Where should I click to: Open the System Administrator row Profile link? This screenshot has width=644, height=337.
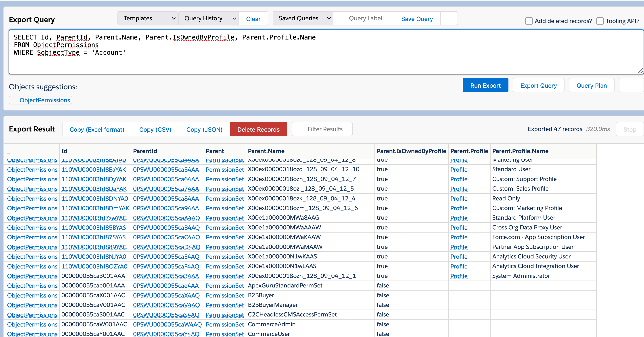click(458, 276)
